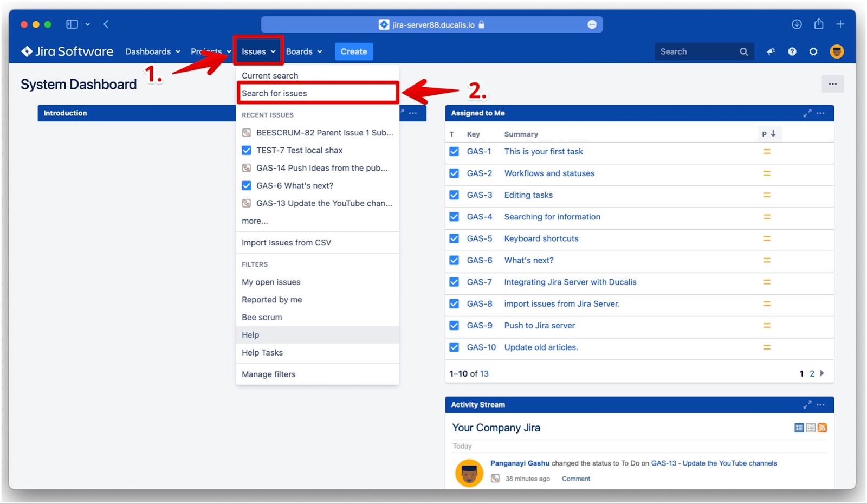This screenshot has height=504, width=867.
Task: Click the task type icon for GAS-3
Action: (454, 195)
